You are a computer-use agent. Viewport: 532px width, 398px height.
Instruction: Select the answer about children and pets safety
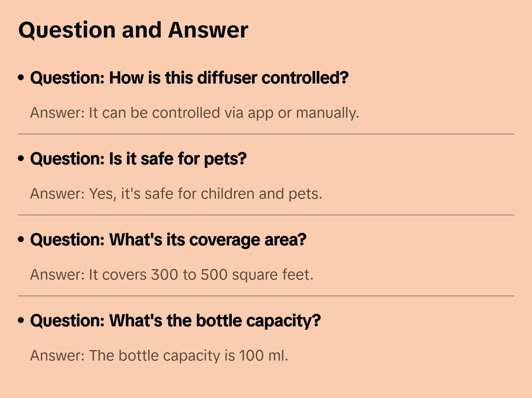(x=176, y=194)
